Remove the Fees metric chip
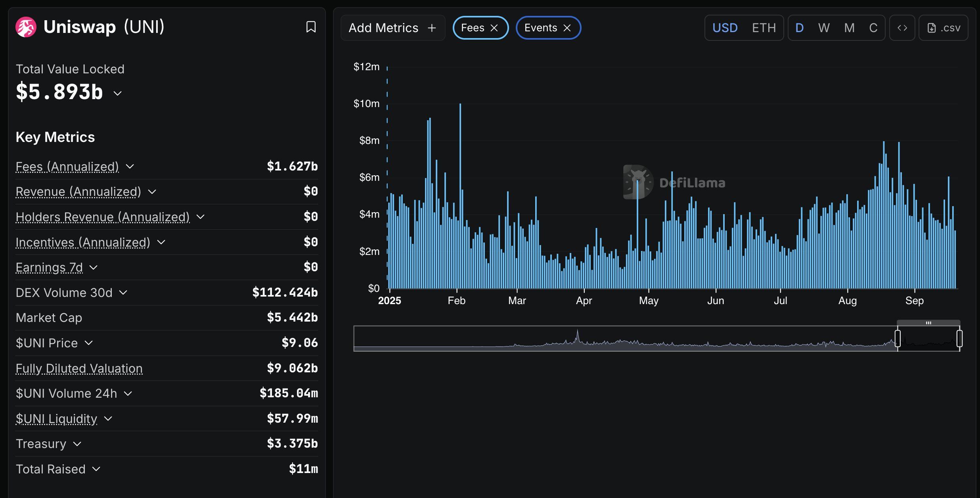 click(x=494, y=28)
